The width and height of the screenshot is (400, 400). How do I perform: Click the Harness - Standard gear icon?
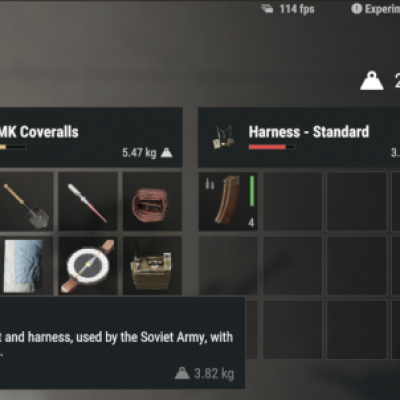coord(223,137)
